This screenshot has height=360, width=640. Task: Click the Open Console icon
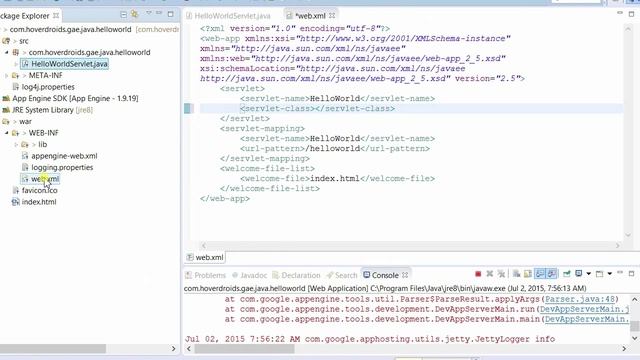click(599, 274)
